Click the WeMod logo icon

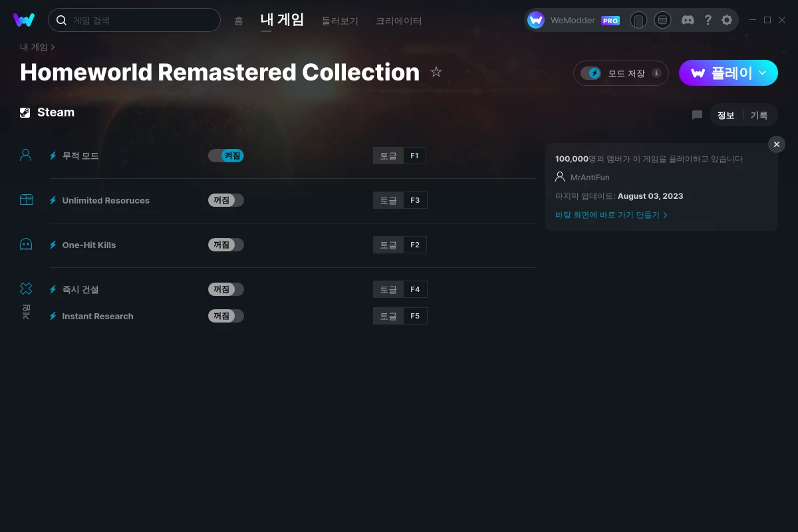click(24, 20)
